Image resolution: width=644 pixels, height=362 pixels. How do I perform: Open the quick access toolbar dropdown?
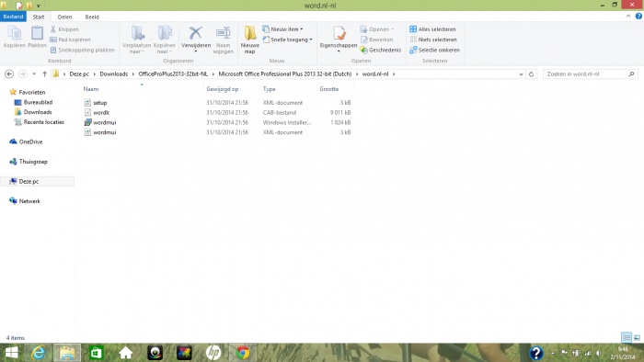click(39, 6)
